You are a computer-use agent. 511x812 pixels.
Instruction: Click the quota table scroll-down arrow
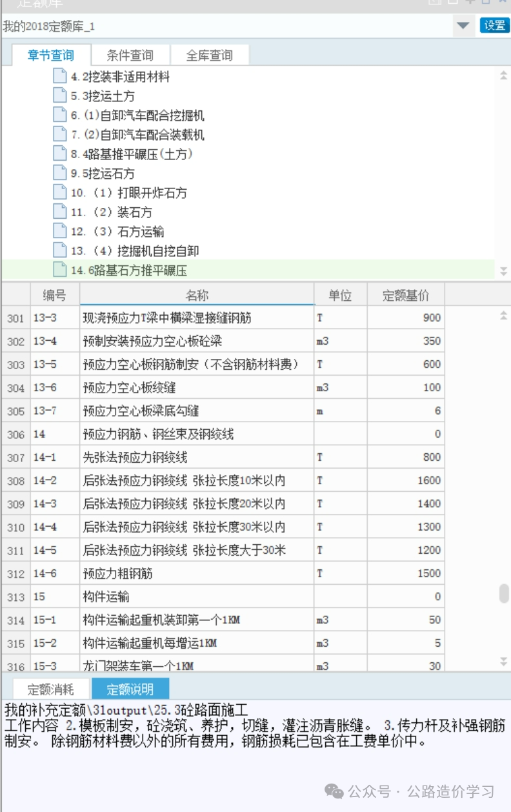503,662
